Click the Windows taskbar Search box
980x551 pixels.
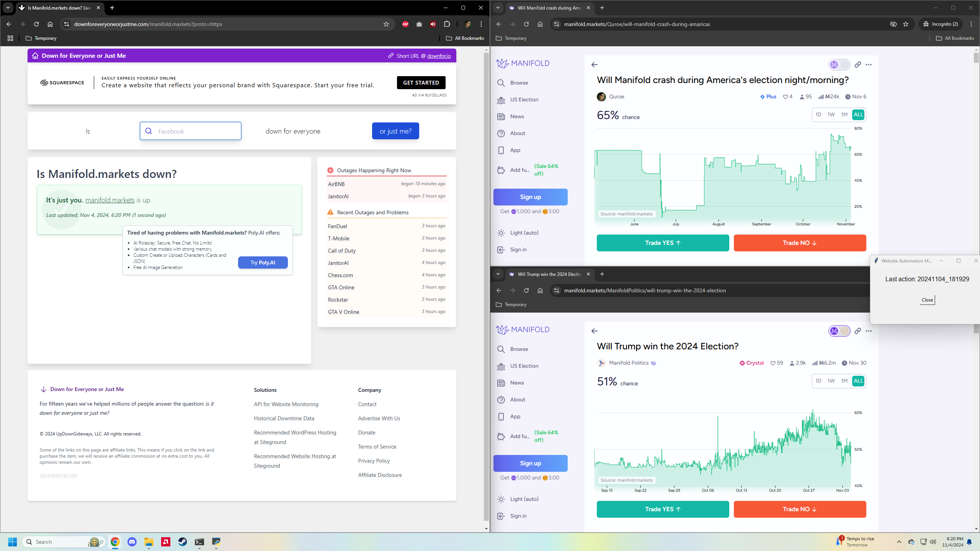(x=64, y=542)
